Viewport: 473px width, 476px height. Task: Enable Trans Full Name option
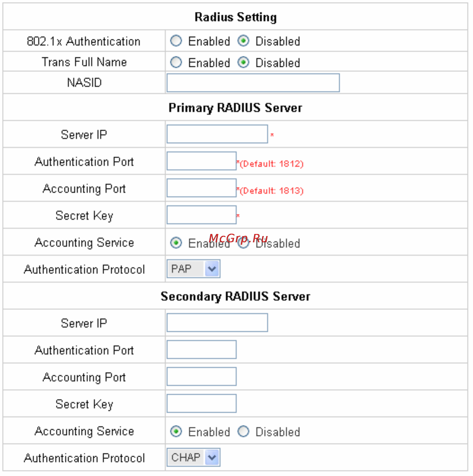[x=176, y=62]
